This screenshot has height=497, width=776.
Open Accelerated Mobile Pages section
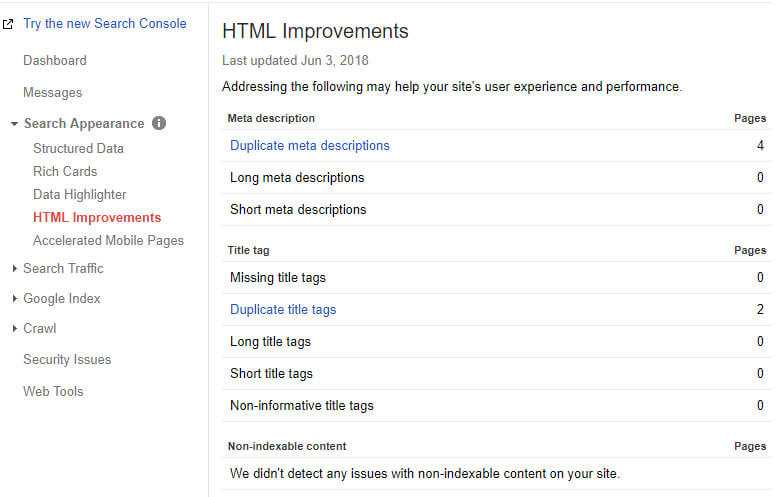108,241
